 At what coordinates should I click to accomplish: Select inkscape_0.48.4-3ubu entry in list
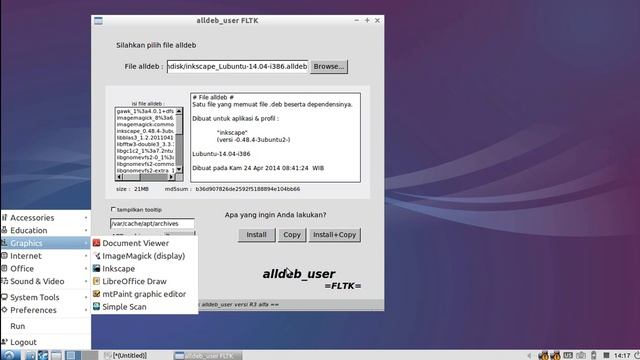[145, 131]
